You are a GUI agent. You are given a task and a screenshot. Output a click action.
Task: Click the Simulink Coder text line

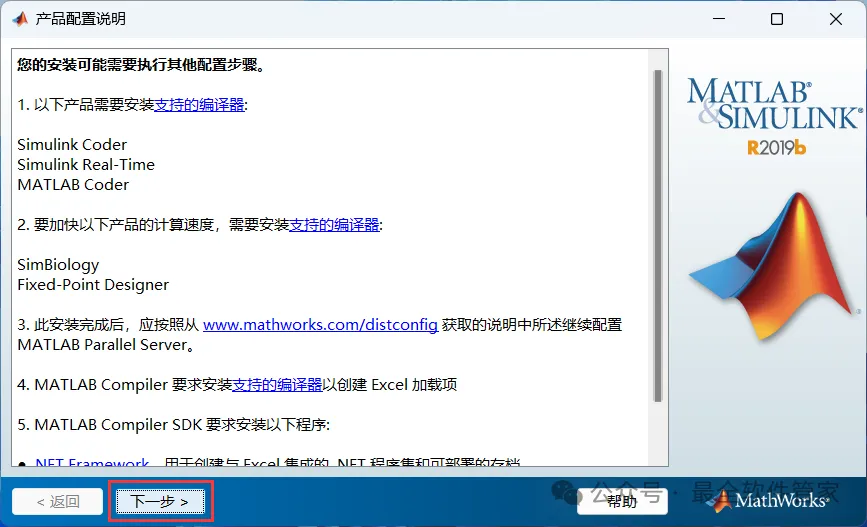point(72,144)
